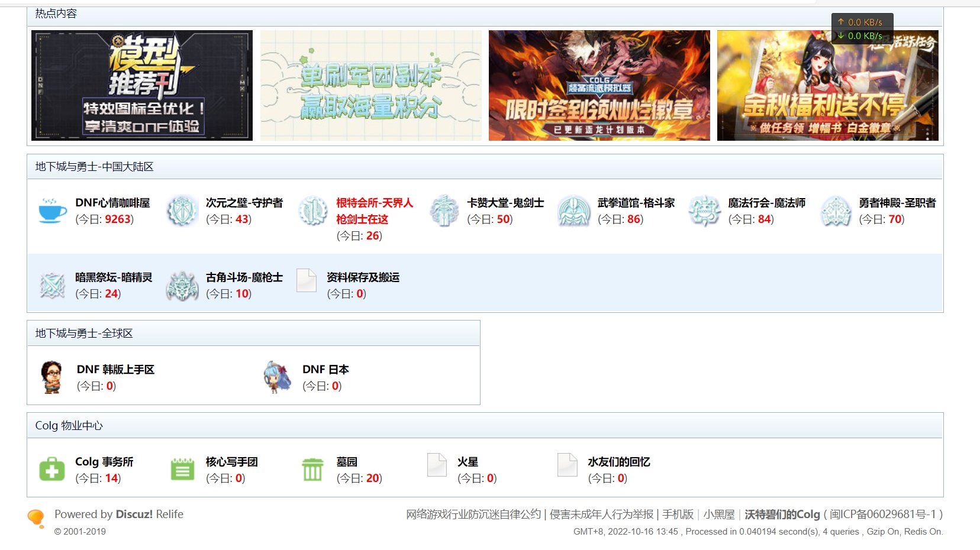The height and width of the screenshot is (550, 980).
Task: Open the 水友们的回忆 forum link
Action: (619, 462)
